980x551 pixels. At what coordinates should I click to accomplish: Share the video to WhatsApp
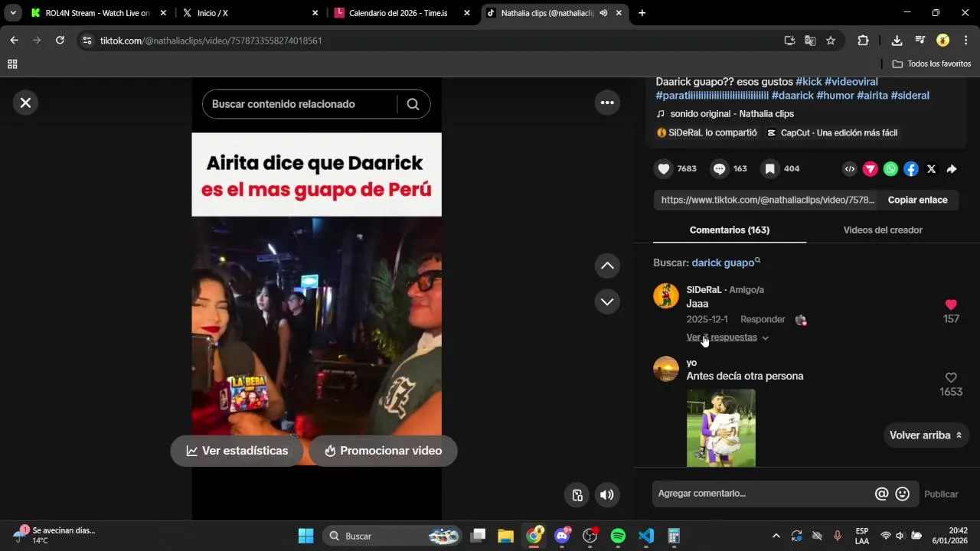[890, 169]
